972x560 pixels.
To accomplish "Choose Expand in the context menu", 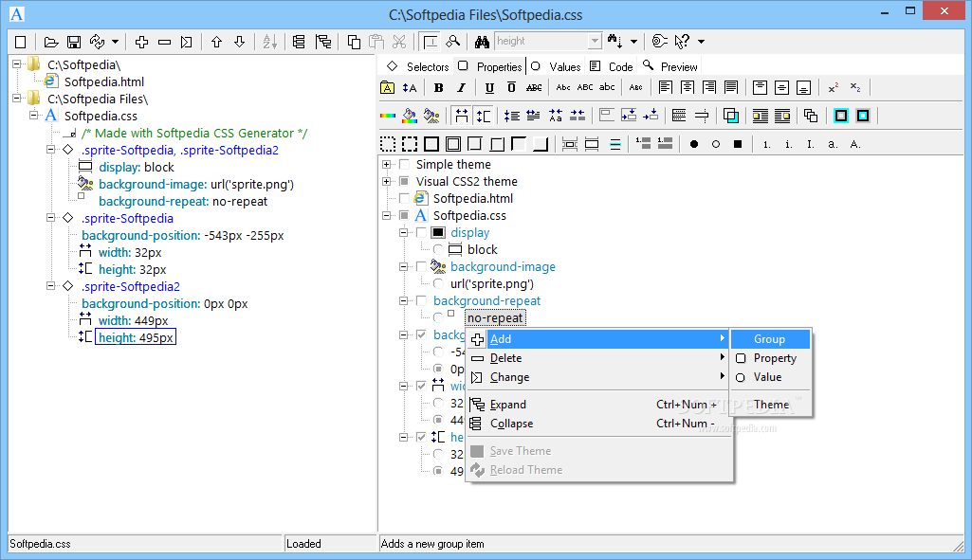I will [x=597, y=405].
